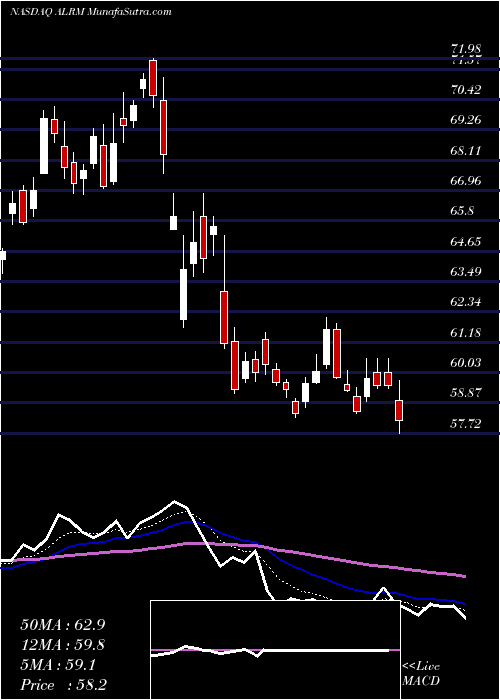
Task: Select the 57.72 price label
Action: point(467,424)
